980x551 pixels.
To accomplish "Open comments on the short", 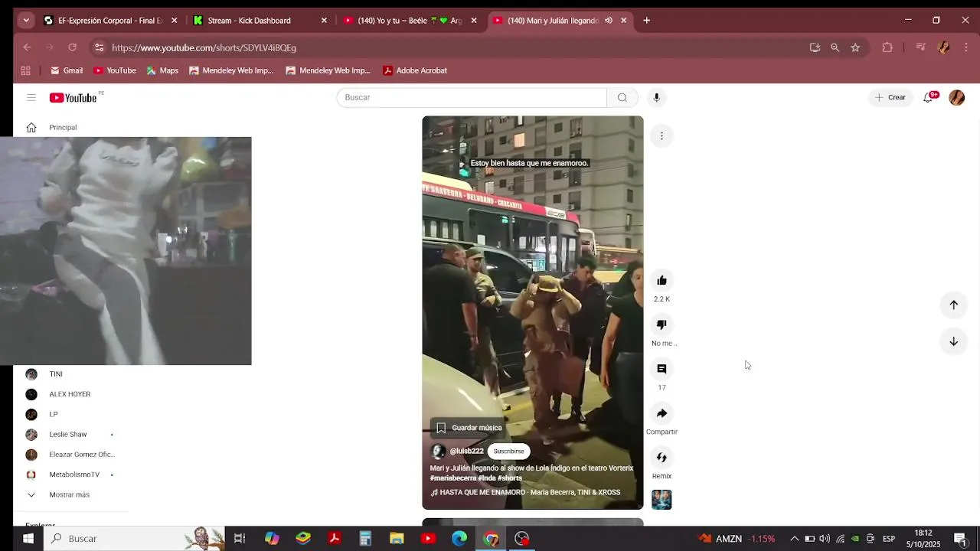I will tap(661, 369).
